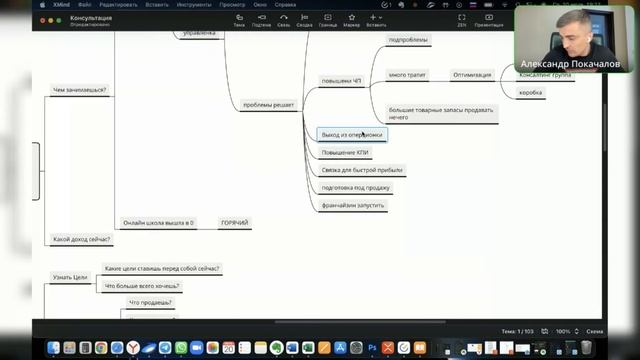640x360 pixels.
Task: Select the 'Выход из операционки' topic
Action: 352,135
